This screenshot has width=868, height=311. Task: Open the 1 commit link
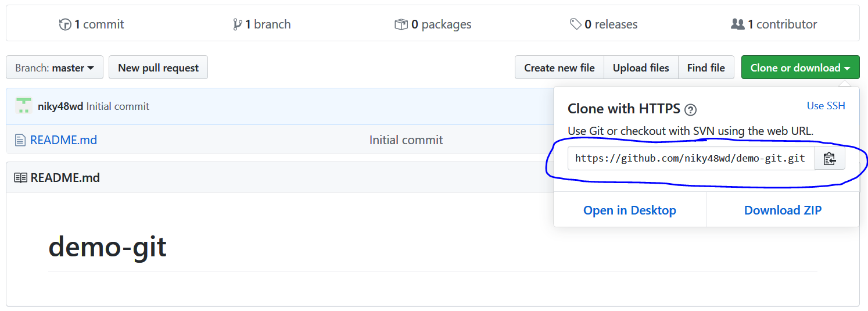coord(92,24)
